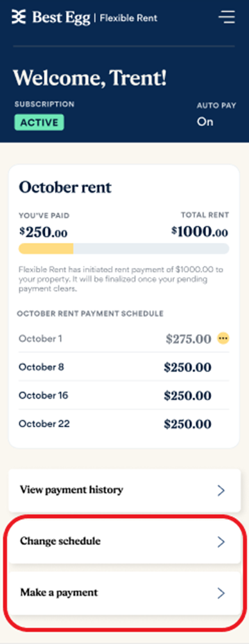Open the hamburger menu icon
Viewport: 249px width, 644px height.
click(227, 17)
